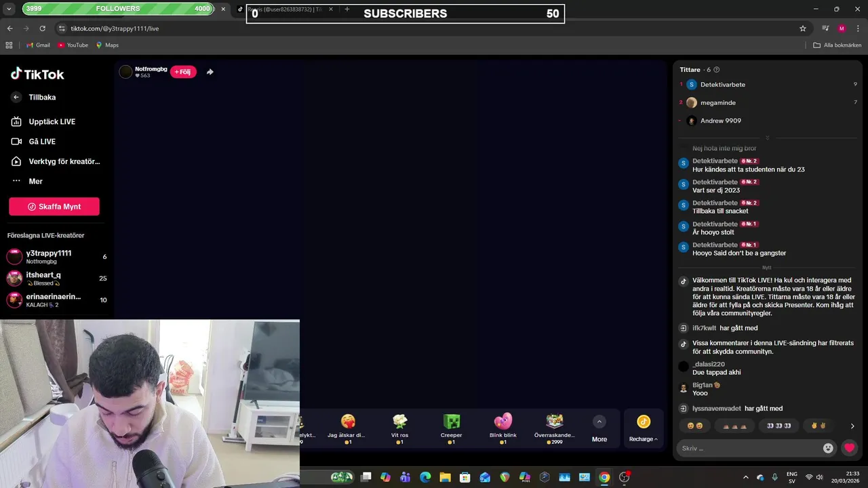Click the Tittare info question icon

tap(717, 70)
